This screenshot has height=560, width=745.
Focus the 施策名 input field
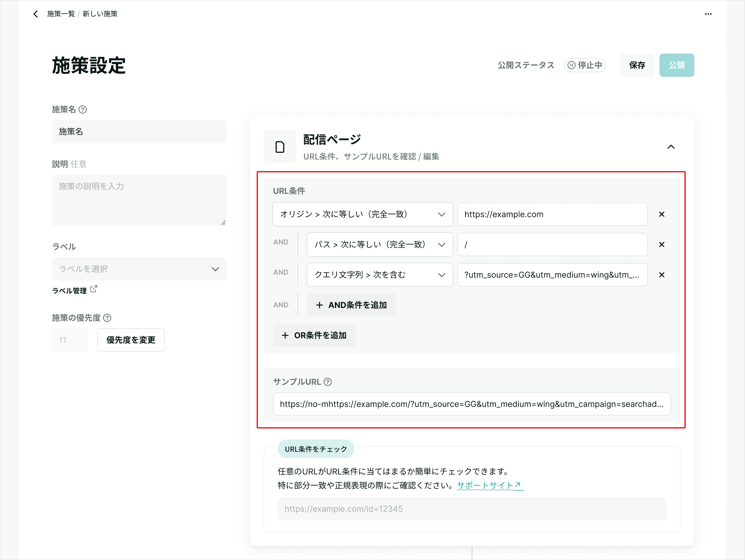pos(139,131)
